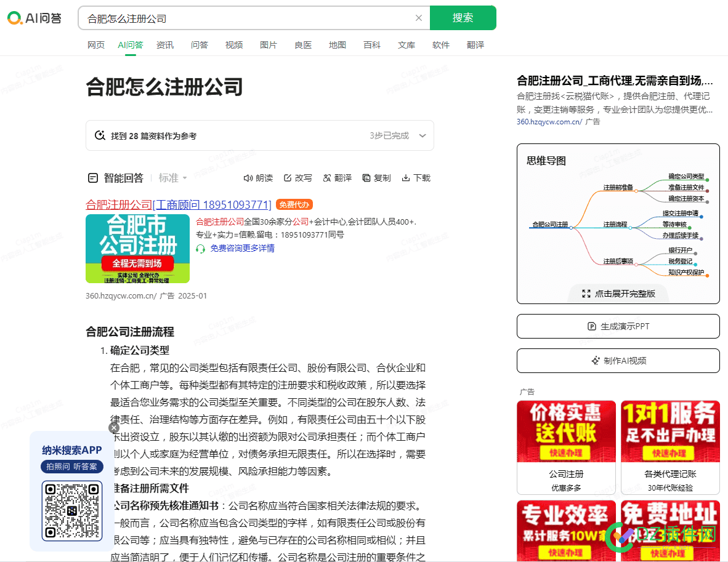728x562 pixels.
Task: Open the 360.hzqycw.com.cn link under the ad image
Action: (x=121, y=295)
